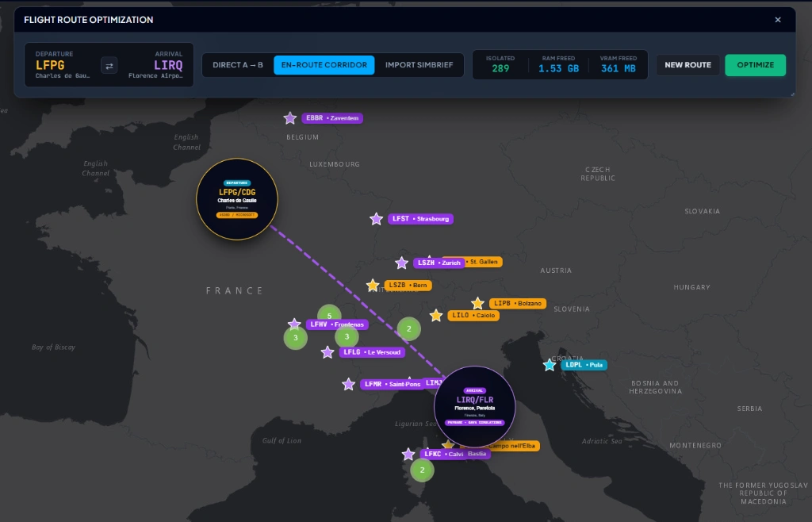Select the Campo nell'Elba label
Screen dimensions: 812x522
[513, 446]
